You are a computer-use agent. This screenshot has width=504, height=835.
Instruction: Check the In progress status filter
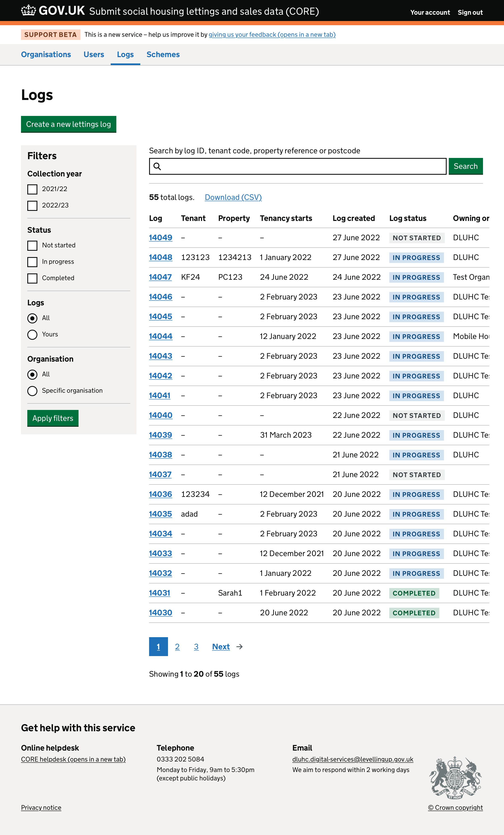pyautogui.click(x=32, y=262)
